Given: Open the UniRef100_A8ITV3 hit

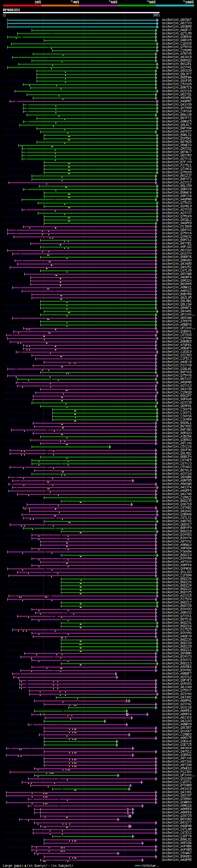Looking at the screenshot, I should [177, 23].
